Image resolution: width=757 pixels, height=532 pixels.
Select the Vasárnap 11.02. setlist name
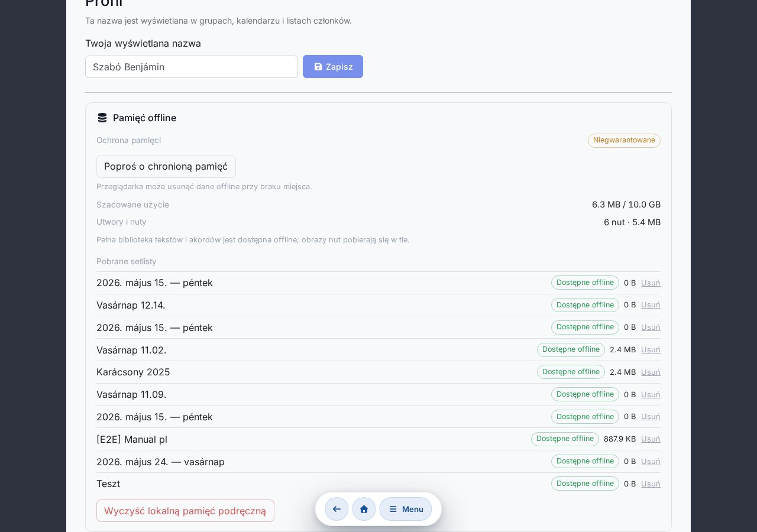(x=131, y=350)
